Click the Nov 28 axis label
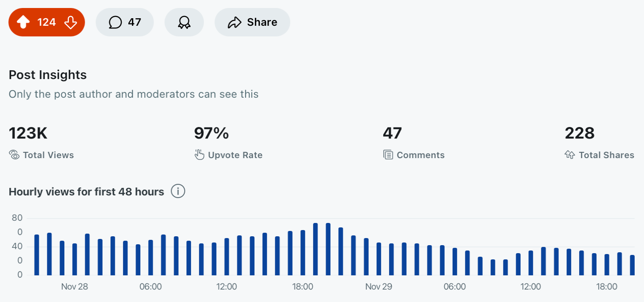Screen dimensions: 644x302 [x=75, y=287]
